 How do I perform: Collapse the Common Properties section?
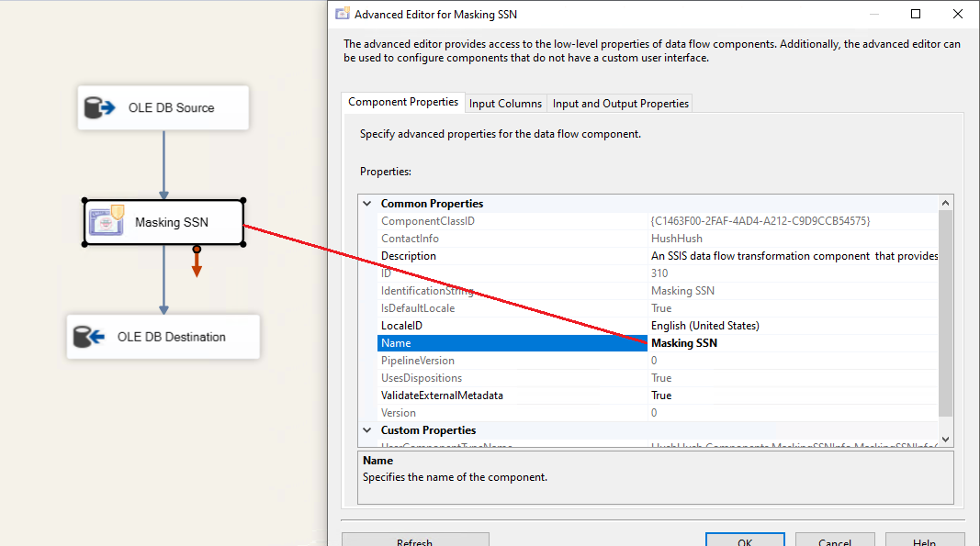[x=367, y=204]
